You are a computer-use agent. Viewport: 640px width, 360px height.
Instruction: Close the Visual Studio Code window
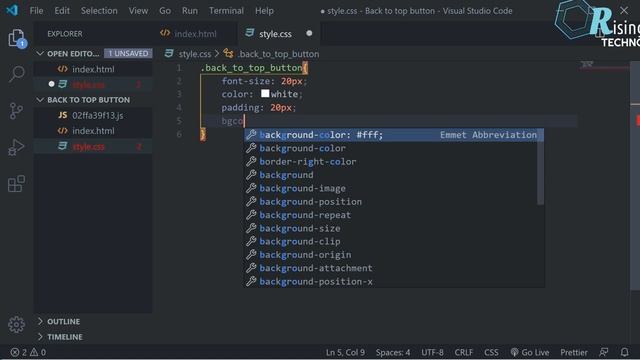coord(624,11)
